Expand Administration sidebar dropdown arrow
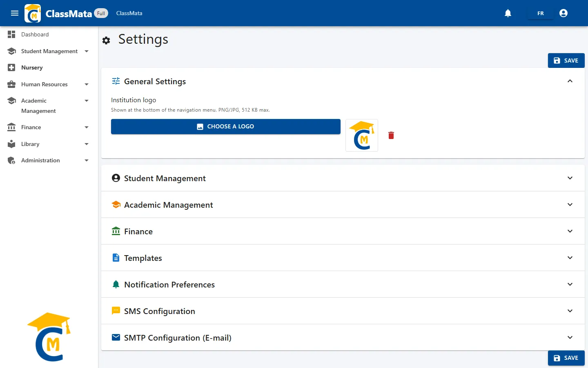Viewport: 588px width, 368px height. point(87,160)
